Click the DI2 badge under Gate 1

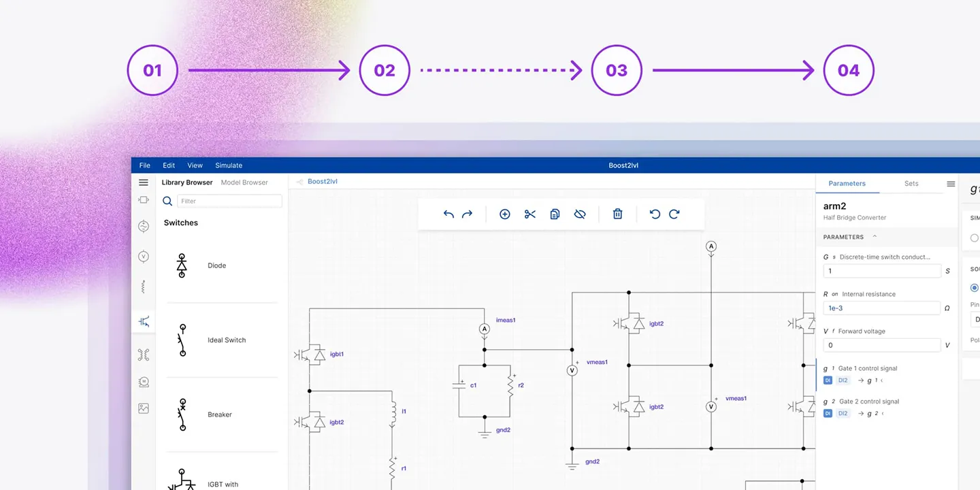[x=843, y=380]
